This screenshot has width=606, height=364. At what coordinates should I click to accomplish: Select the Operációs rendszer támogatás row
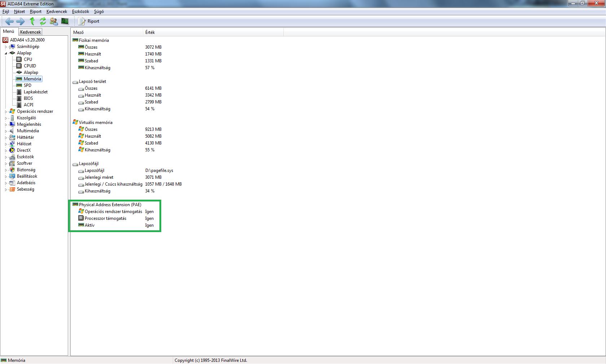coord(113,212)
